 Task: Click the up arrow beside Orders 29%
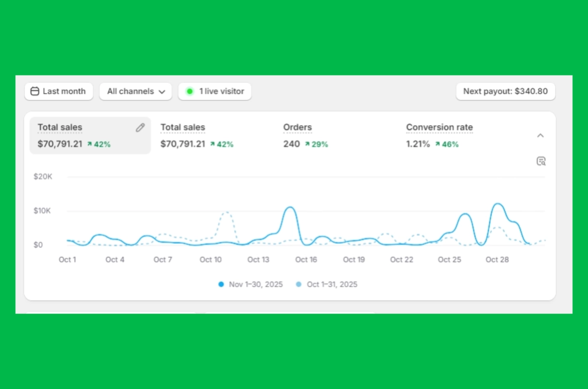[307, 144]
